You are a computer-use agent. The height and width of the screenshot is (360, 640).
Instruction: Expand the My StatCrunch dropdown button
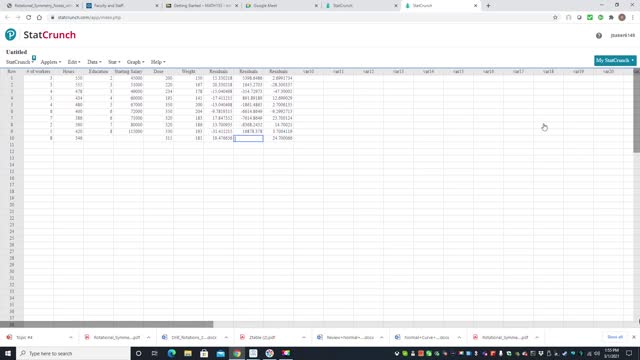(615, 60)
